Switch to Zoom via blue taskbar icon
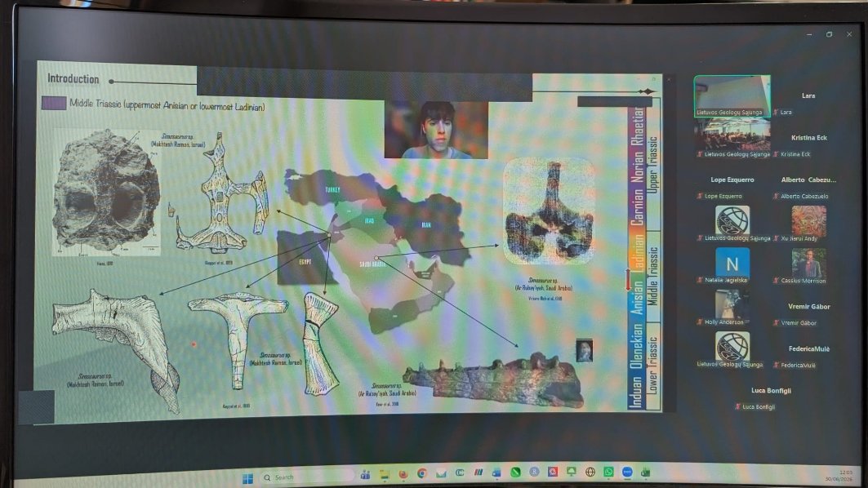The height and width of the screenshot is (488, 868). pos(627,472)
